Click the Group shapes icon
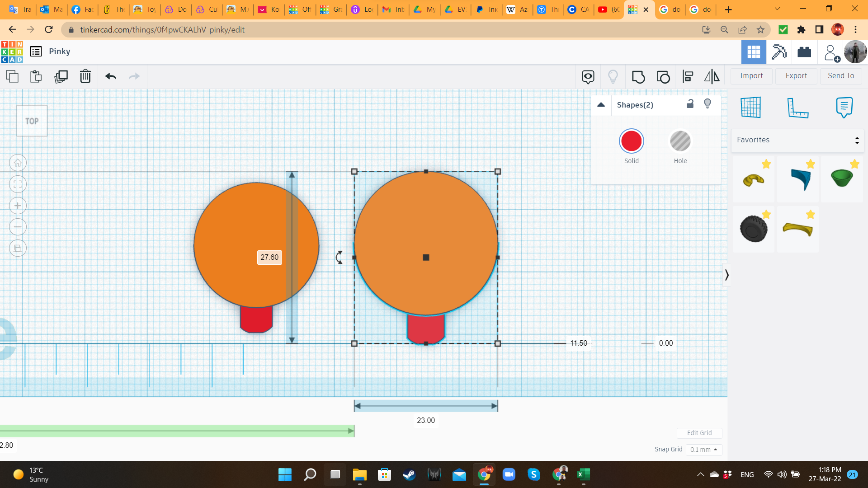This screenshot has height=488, width=868. pyautogui.click(x=638, y=77)
